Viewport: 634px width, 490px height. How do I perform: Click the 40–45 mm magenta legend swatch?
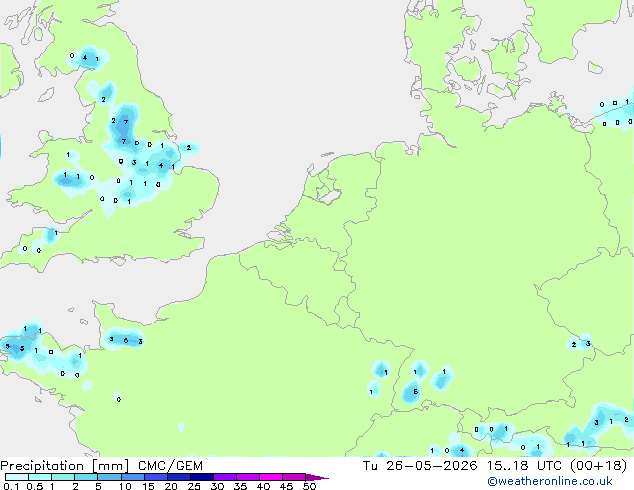click(271, 477)
